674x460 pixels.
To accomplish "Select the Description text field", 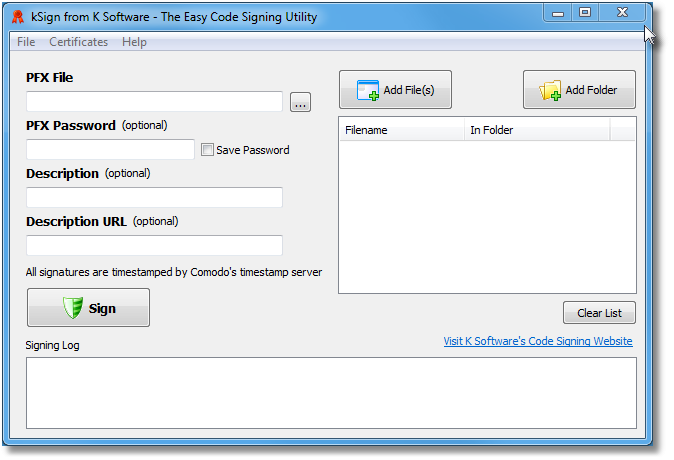I will click(x=154, y=197).
